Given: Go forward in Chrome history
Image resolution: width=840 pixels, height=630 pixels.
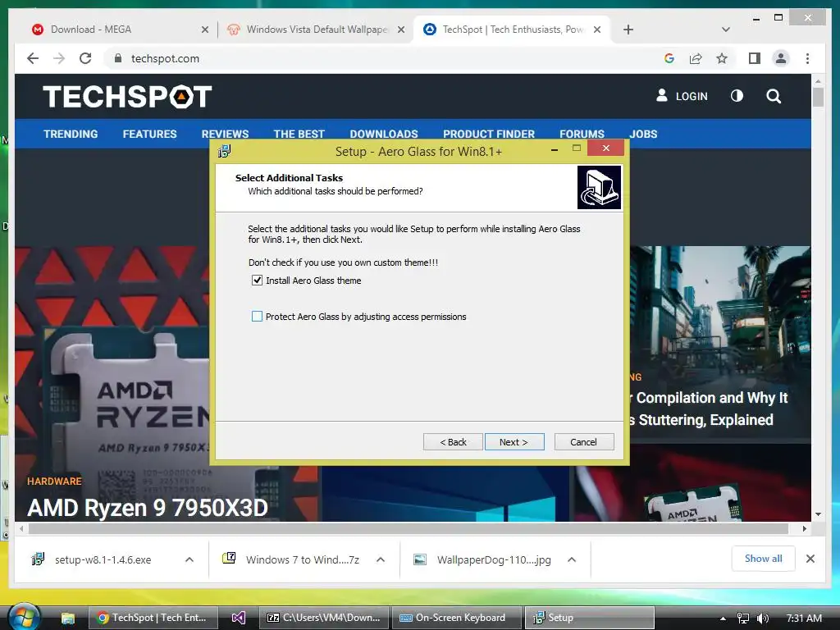Looking at the screenshot, I should coord(59,58).
